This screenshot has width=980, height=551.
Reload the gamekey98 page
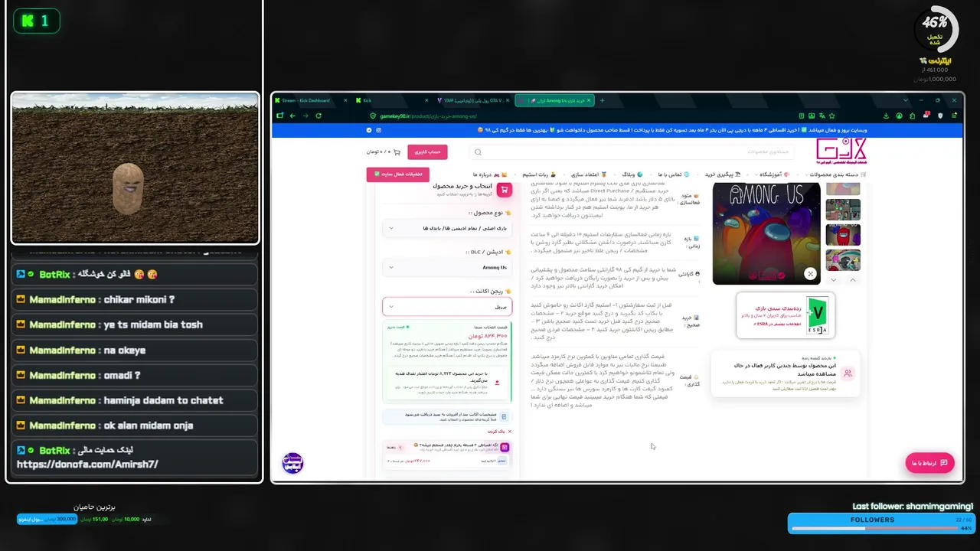tap(318, 116)
